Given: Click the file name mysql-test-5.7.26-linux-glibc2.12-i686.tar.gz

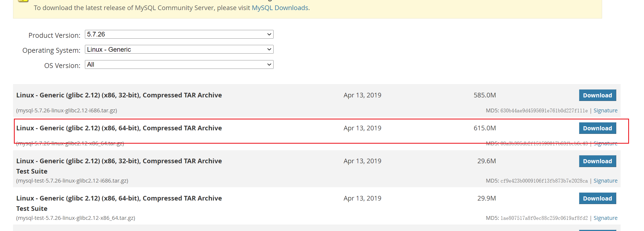Looking at the screenshot, I should (x=72, y=181).
